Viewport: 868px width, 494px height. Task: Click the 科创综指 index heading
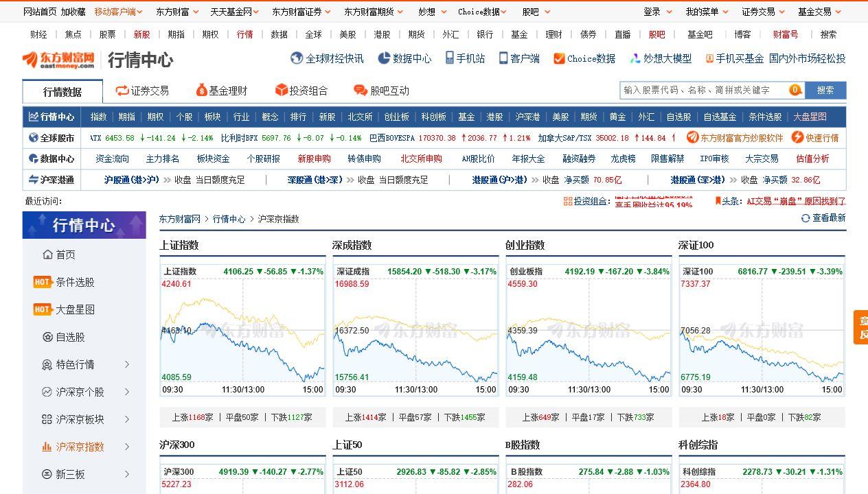click(x=698, y=445)
